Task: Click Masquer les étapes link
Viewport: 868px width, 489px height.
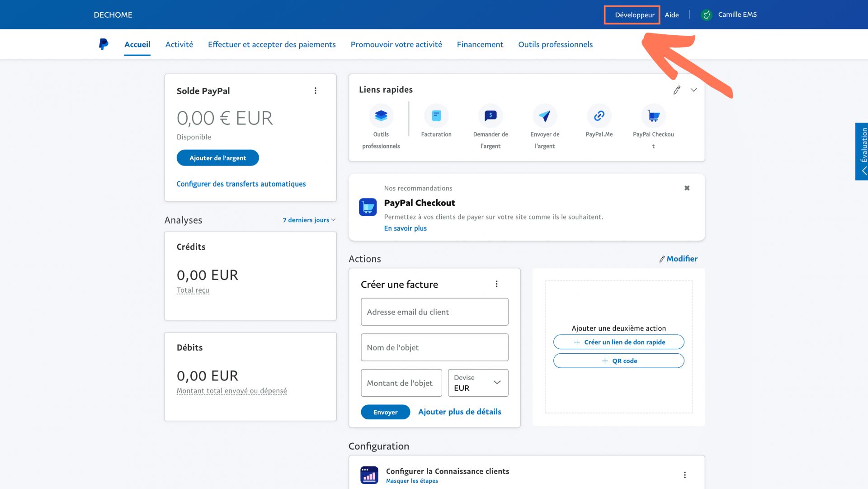Action: [x=412, y=481]
